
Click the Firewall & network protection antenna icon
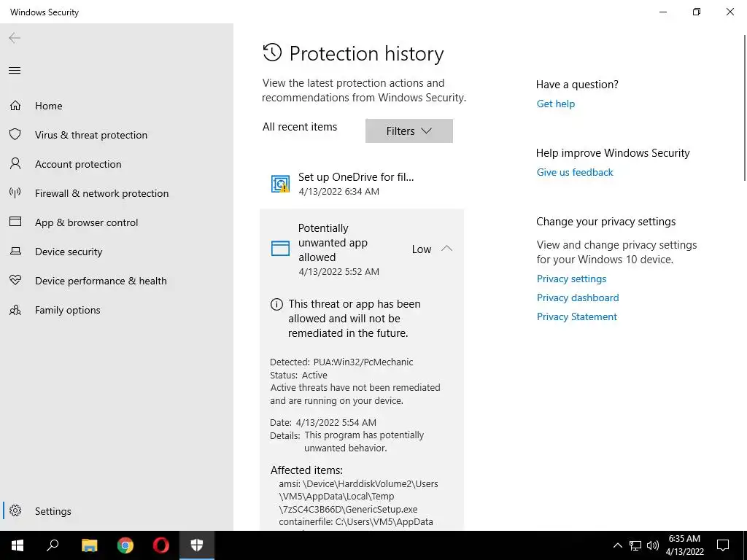tap(15, 192)
